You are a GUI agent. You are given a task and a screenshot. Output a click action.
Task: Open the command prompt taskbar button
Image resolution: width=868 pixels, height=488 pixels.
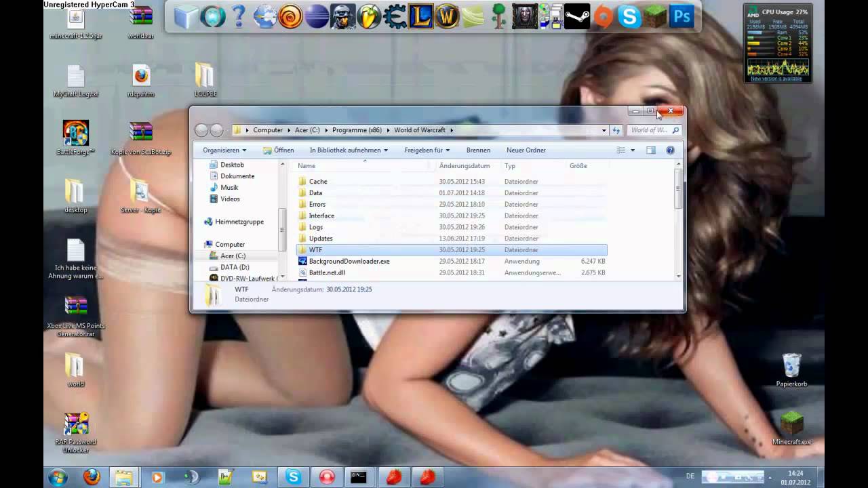(x=359, y=477)
